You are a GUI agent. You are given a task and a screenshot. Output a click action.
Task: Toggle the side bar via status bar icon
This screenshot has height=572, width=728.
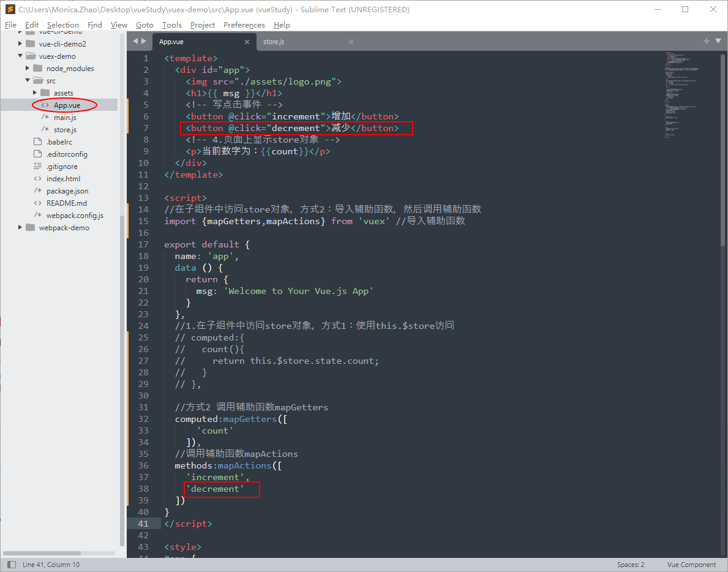click(12, 565)
